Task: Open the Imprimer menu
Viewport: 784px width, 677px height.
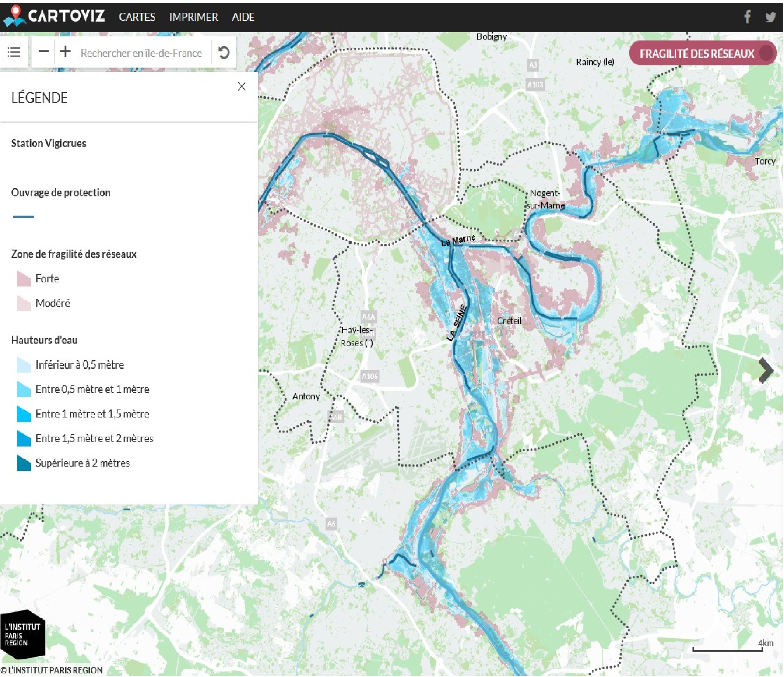Action: [193, 17]
